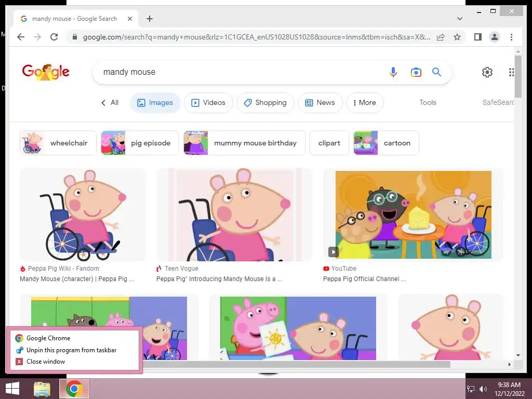This screenshot has width=532, height=399.
Task: Open the YouTube Peppa Pig Official Channel thumbnail
Action: [413, 215]
